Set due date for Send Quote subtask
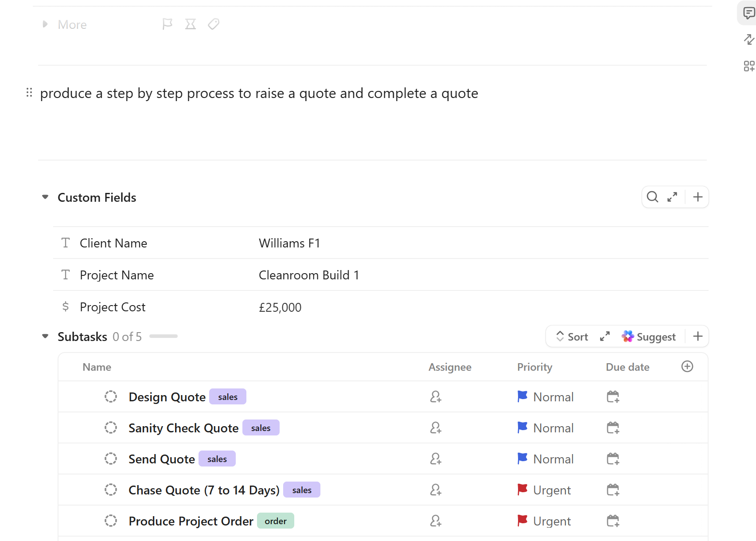756x541 pixels. (613, 459)
